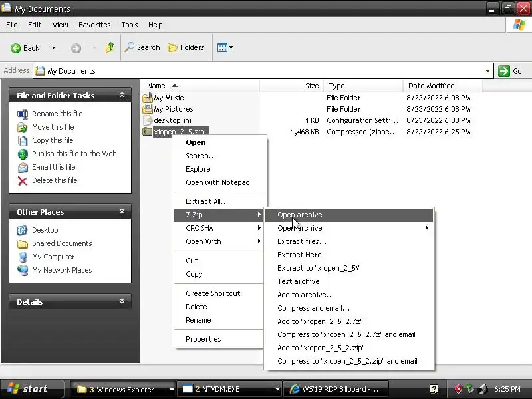Choose Extract All... from context menu

[219, 201]
